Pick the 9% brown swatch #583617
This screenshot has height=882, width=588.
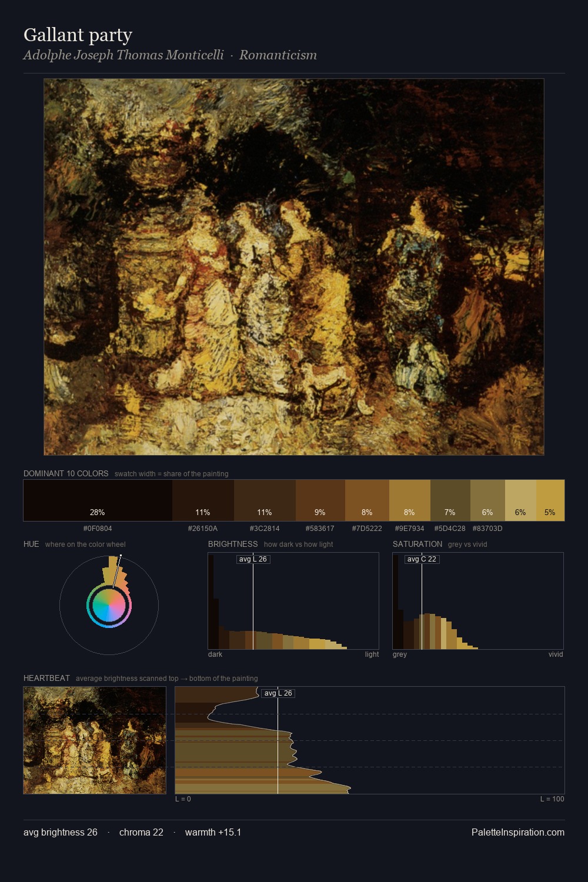click(320, 500)
